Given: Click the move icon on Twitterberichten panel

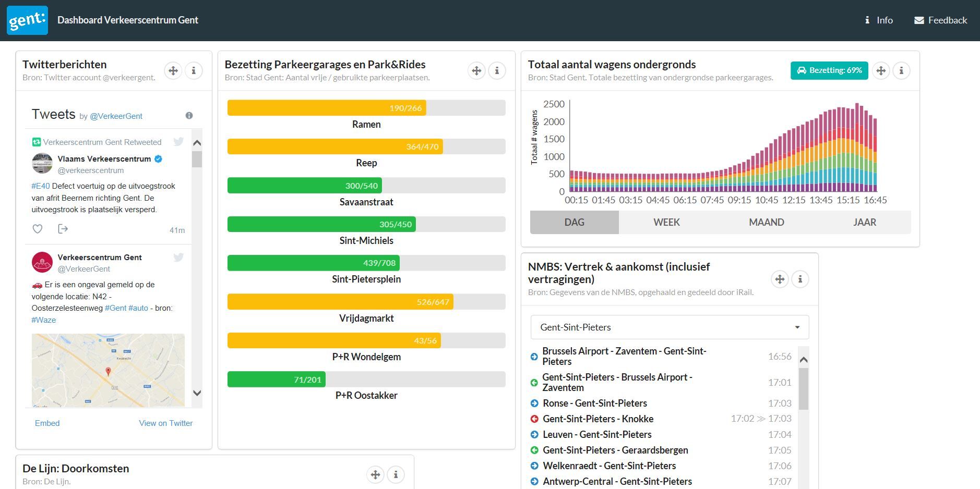Looking at the screenshot, I should coord(173,70).
